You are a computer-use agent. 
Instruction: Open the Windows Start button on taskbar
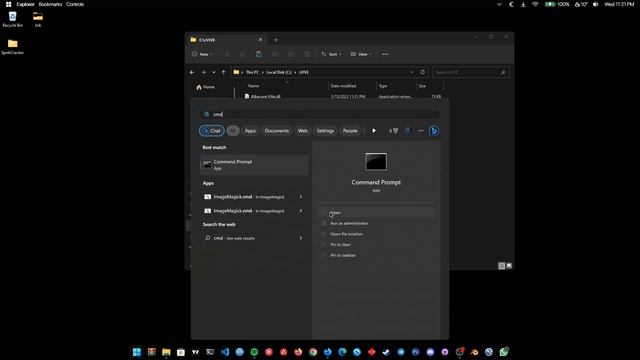[x=137, y=352]
